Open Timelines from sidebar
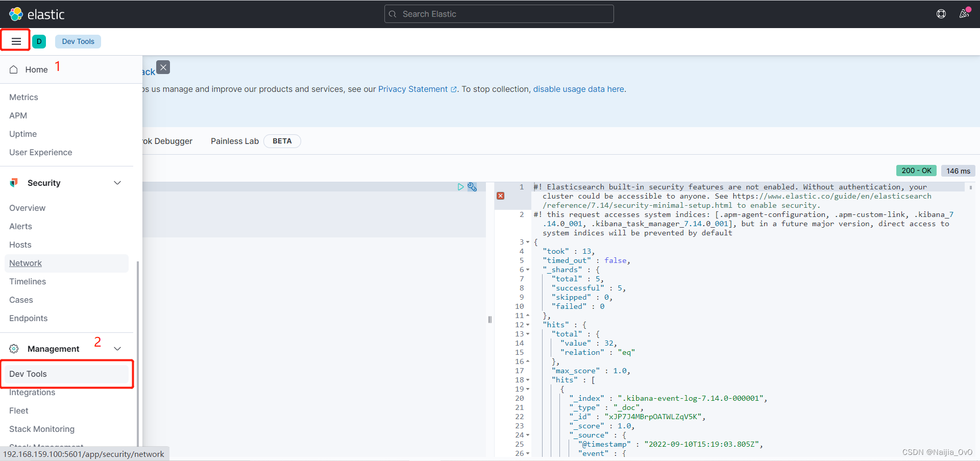The height and width of the screenshot is (461, 980). tap(28, 281)
